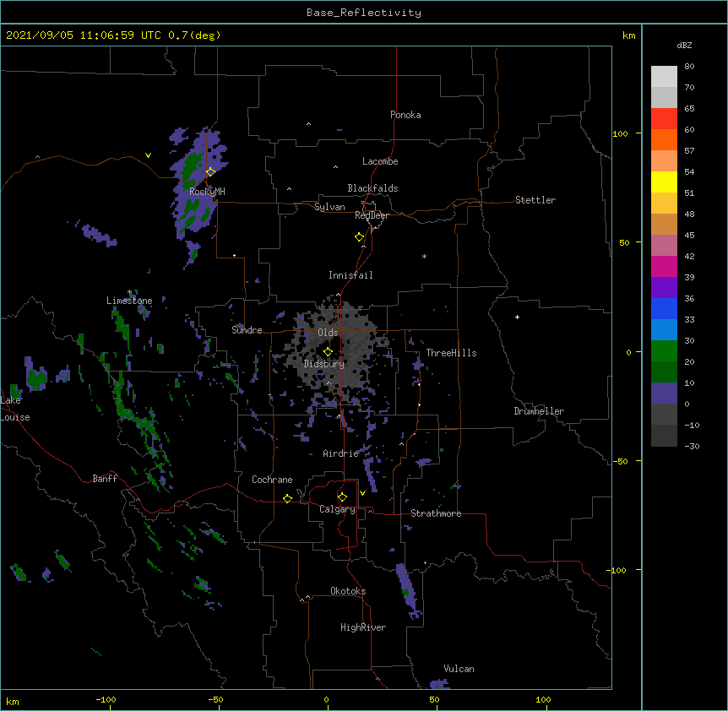
Task: Click the RockyMH city label
Action: pos(207,192)
